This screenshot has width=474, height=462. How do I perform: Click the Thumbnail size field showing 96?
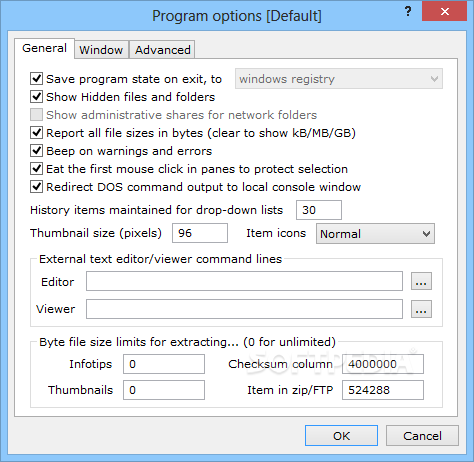pos(200,233)
